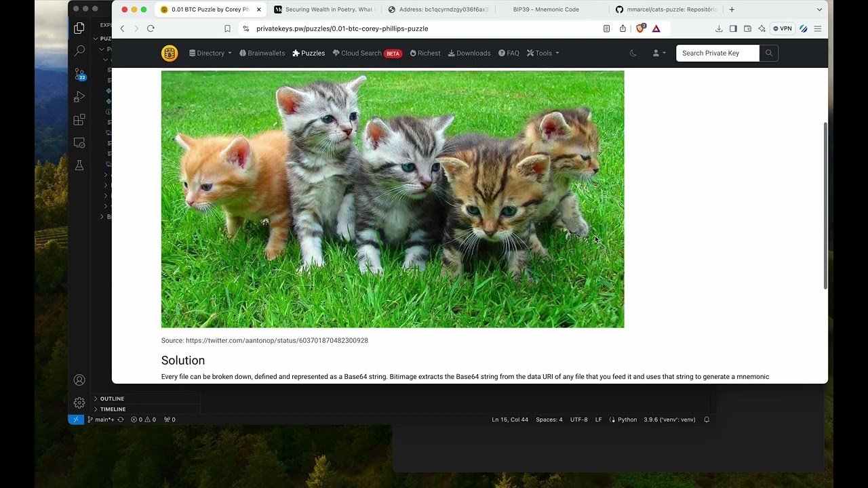Go forward in browser
Viewport: 868px width, 488px height.
136,28
